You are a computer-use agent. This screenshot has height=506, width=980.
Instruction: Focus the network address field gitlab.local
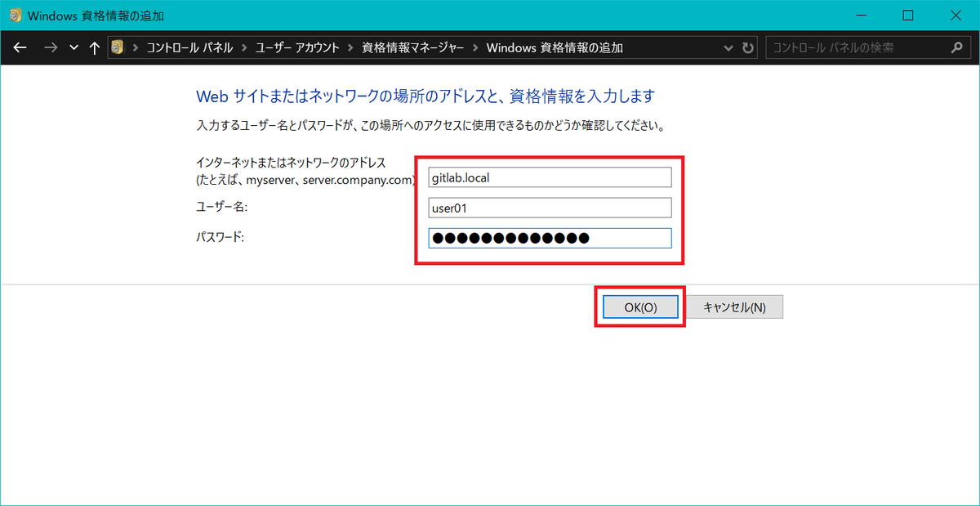550,177
